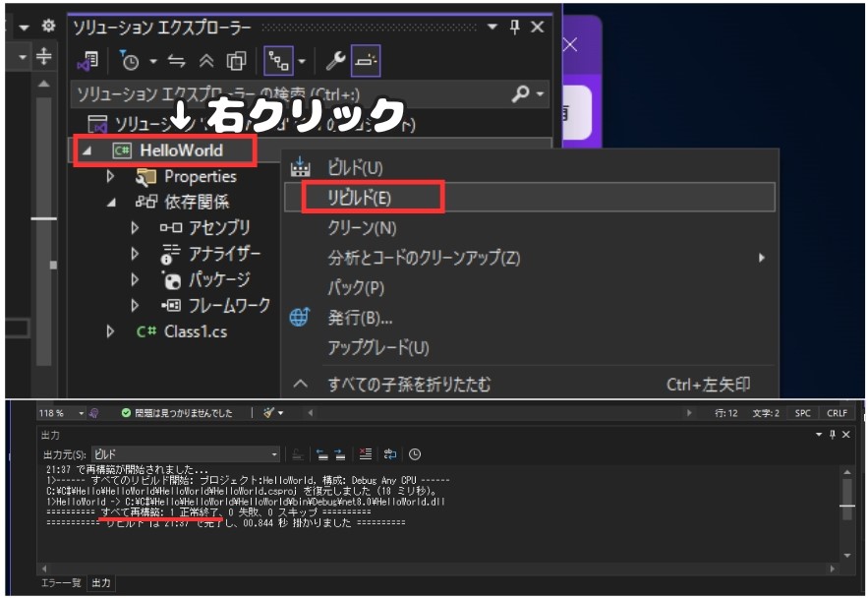Click the output horizontal scrollbar right arrow
The width and height of the screenshot is (868, 598).
click(833, 568)
